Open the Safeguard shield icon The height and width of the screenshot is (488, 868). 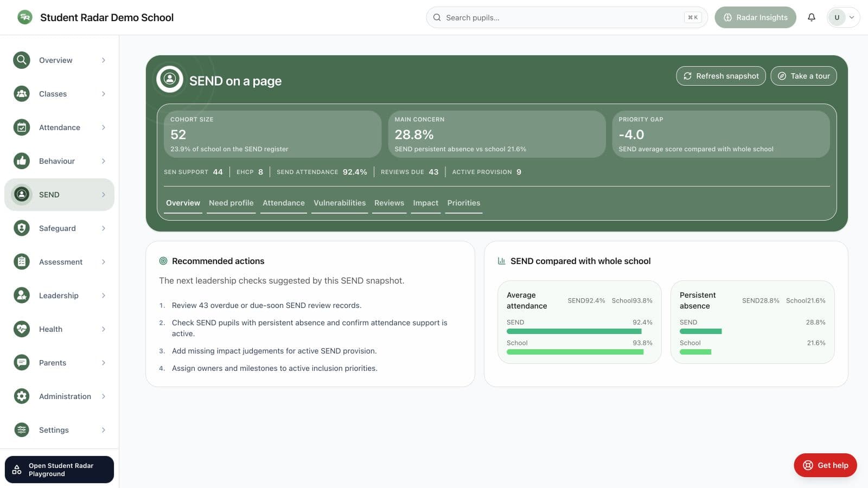22,228
